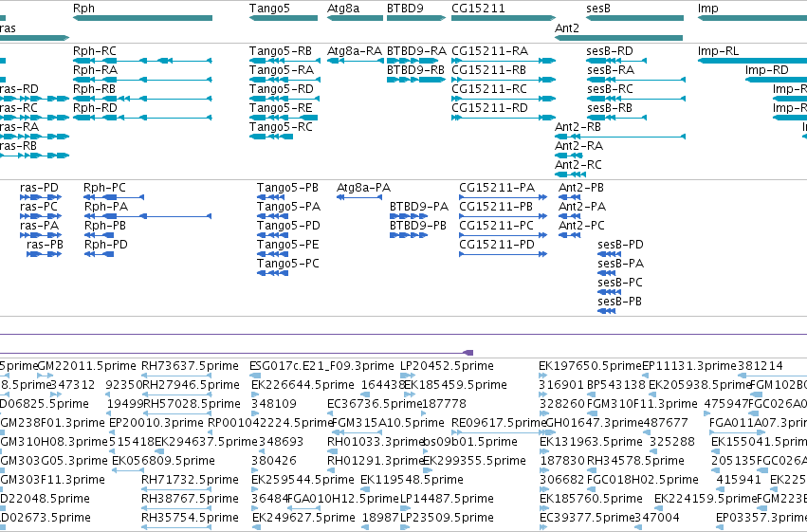Click the Imp-RL transcript
The width and height of the screenshot is (807, 532).
coord(752,61)
